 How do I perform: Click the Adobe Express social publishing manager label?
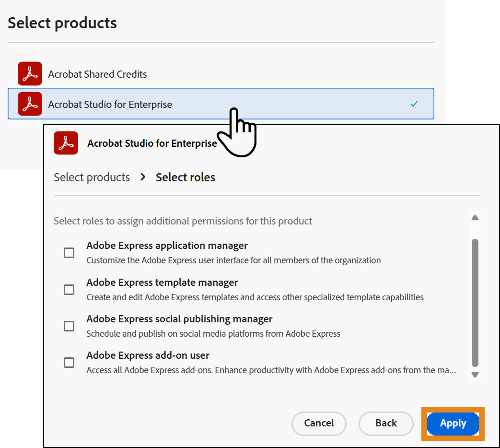click(x=179, y=319)
